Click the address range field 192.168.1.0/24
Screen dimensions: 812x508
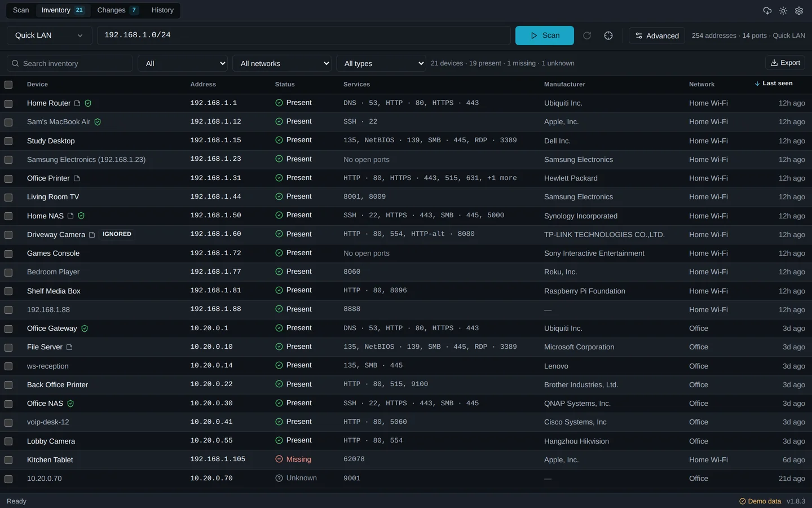coord(304,36)
